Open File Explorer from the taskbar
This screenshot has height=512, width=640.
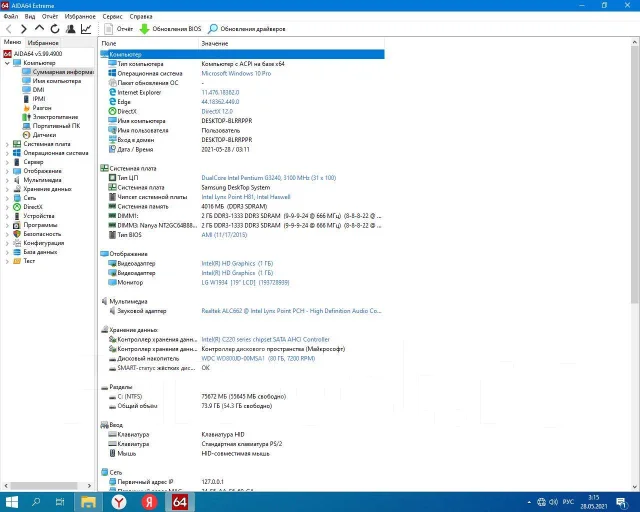pyautogui.click(x=88, y=502)
